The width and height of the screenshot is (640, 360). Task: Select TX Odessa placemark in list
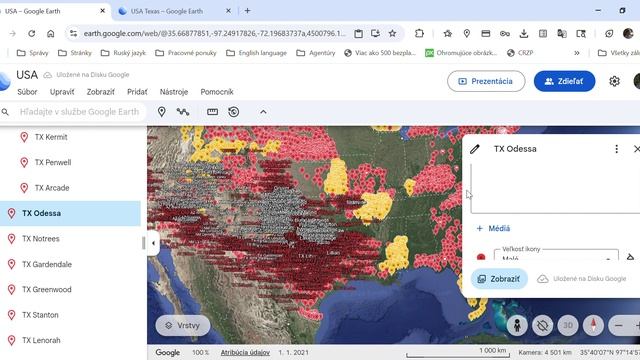pyautogui.click(x=70, y=213)
